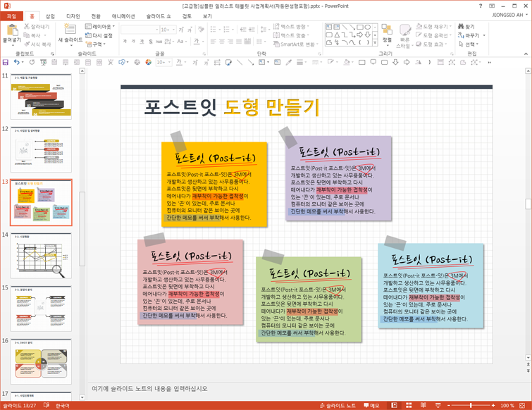Click the zoom out minus button

pos(449,405)
